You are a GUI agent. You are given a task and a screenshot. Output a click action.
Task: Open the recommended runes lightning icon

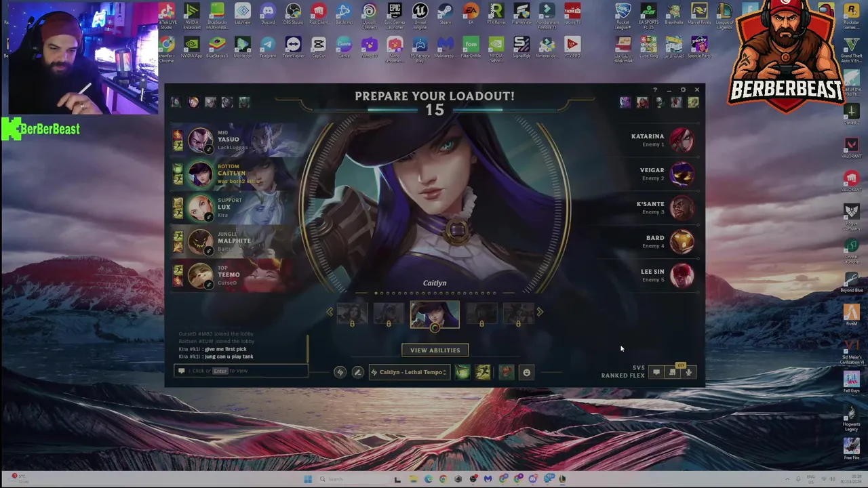coord(340,372)
